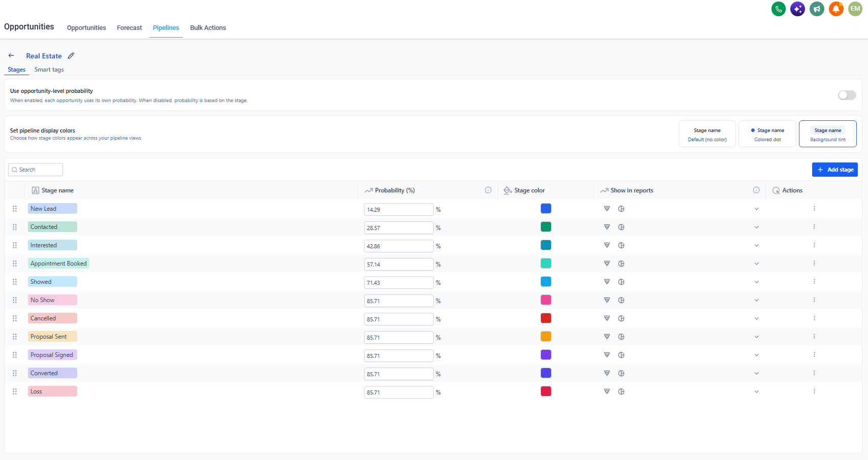Open the Bulk Actions tab
Screen dimensions: 868x460
tap(208, 28)
